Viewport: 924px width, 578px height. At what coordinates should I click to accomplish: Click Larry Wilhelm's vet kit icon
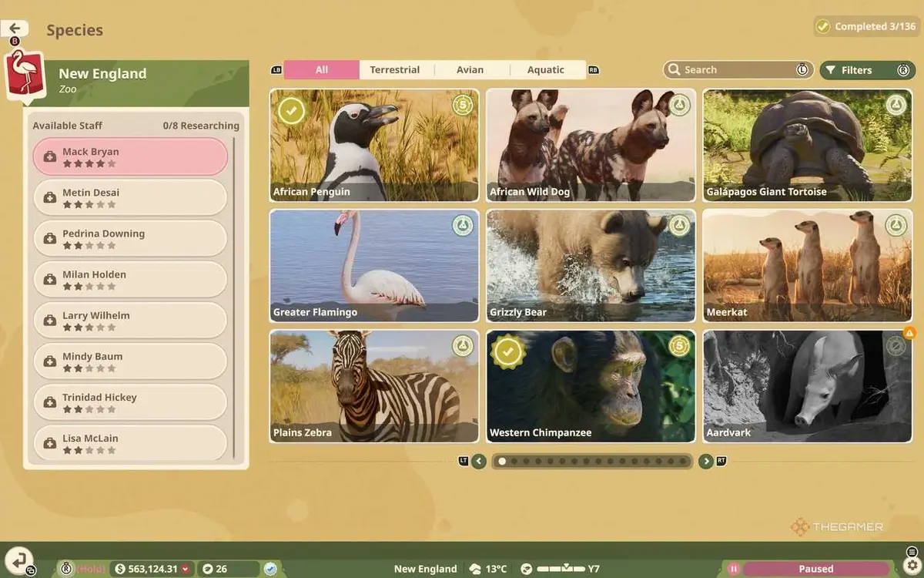(50, 320)
